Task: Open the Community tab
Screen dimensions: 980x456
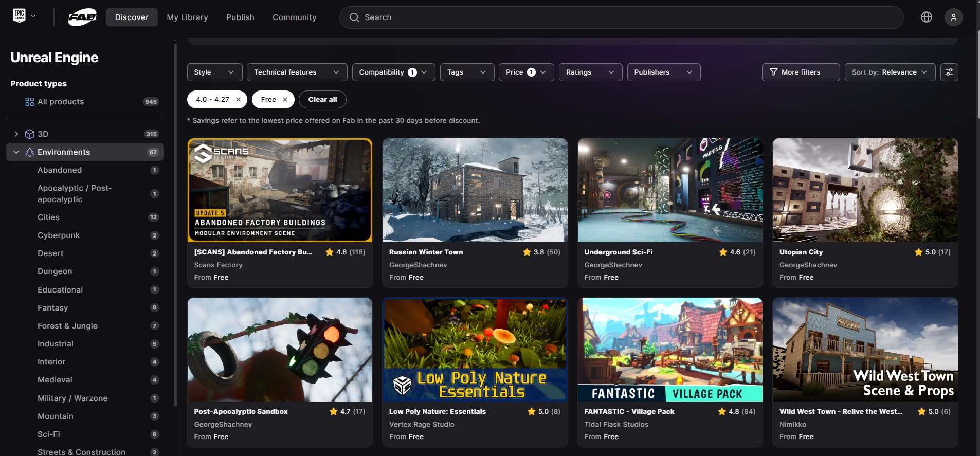Action: pos(295,17)
